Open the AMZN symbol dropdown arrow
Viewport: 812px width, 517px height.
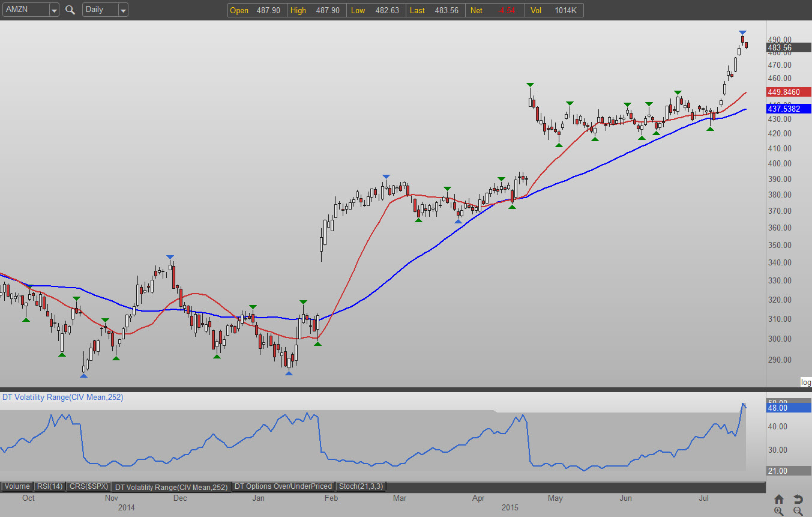[53, 10]
